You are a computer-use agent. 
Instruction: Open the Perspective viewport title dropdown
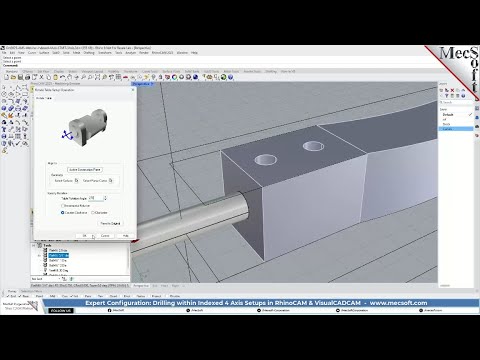coord(151,84)
